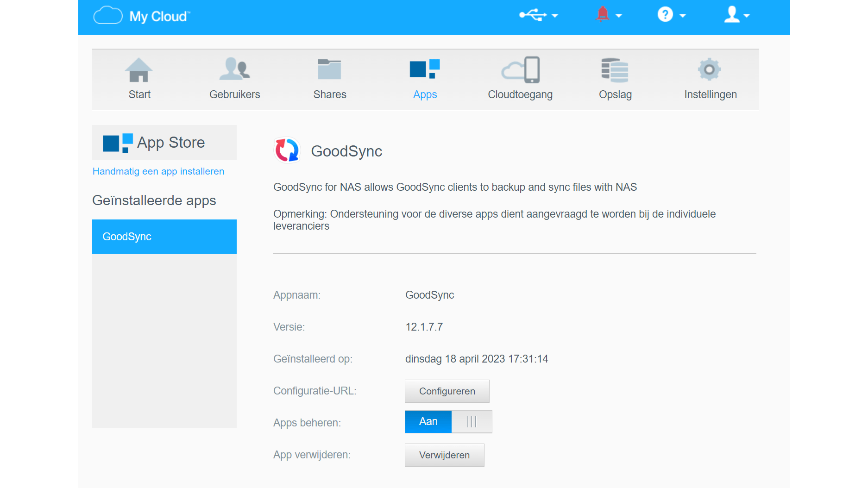The width and height of the screenshot is (868, 488).
Task: Open the USB devices icon
Action: [533, 15]
